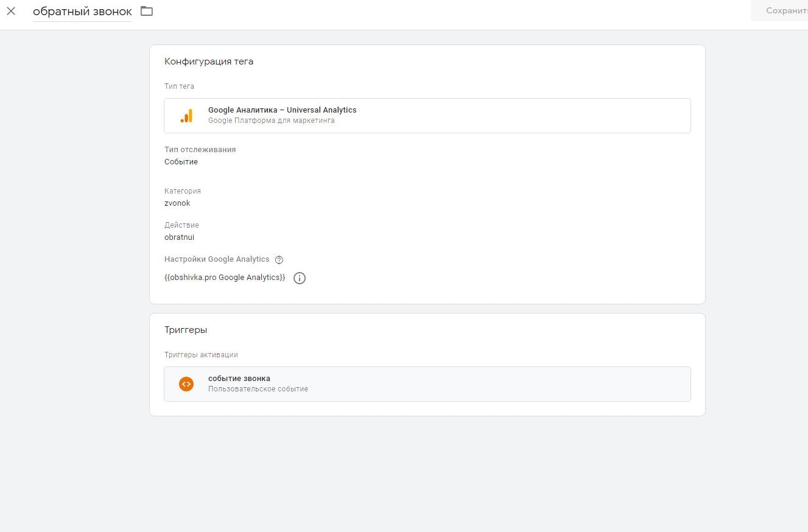The image size is (808, 532).
Task: Click the "Тип отслеживания" label
Action: tap(200, 150)
